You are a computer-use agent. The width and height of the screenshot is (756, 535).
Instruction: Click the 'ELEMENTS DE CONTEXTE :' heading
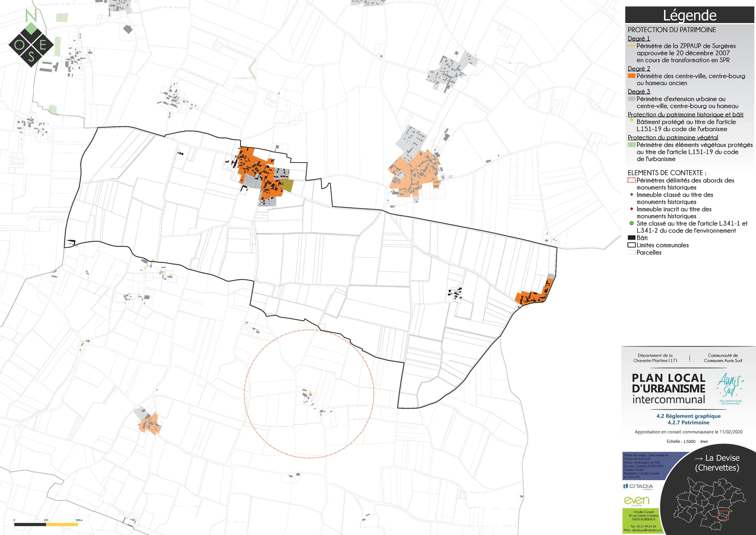click(x=667, y=173)
